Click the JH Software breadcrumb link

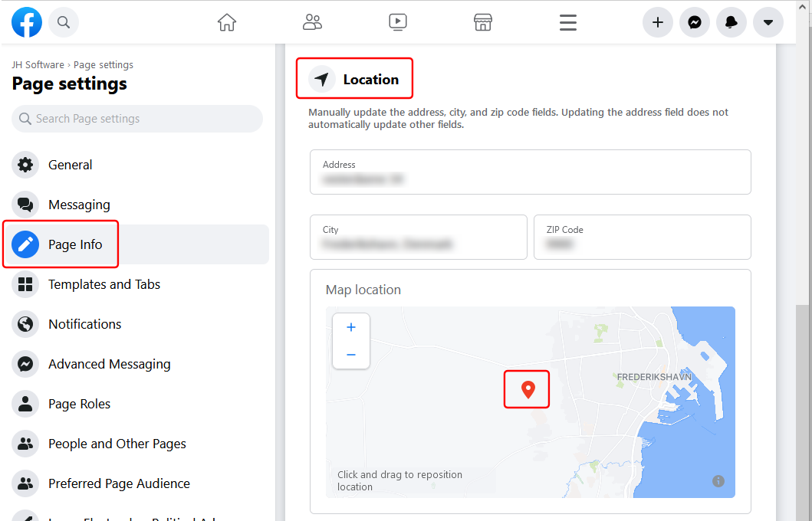tap(38, 65)
